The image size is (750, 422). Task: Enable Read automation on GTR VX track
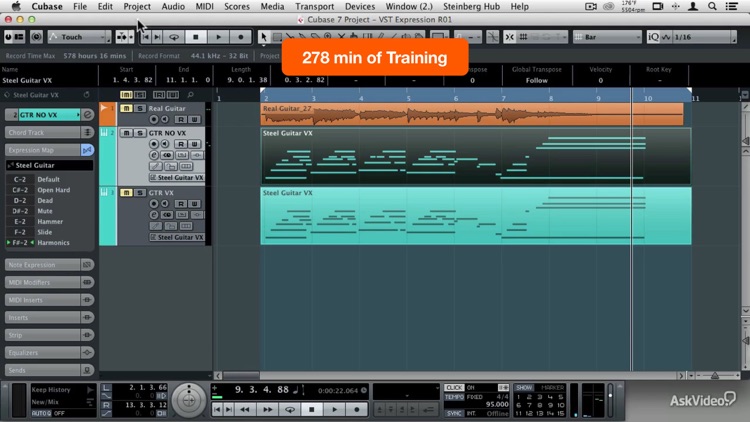coord(181,203)
